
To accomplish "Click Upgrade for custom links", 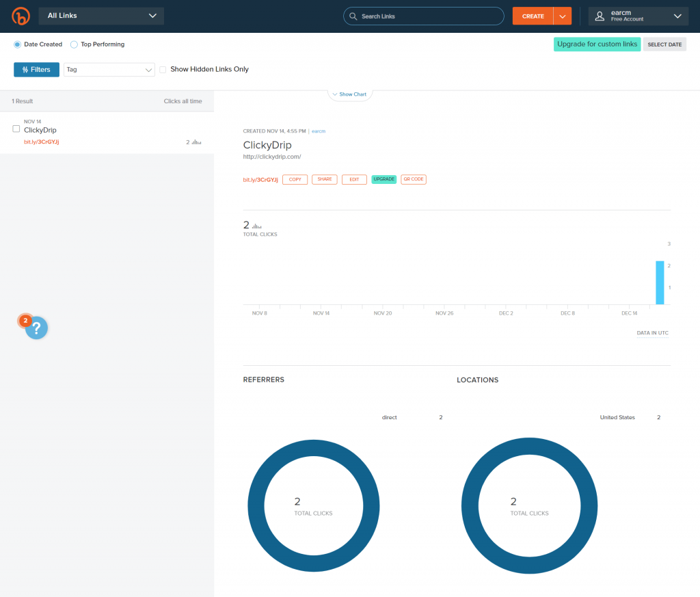I will coord(597,44).
